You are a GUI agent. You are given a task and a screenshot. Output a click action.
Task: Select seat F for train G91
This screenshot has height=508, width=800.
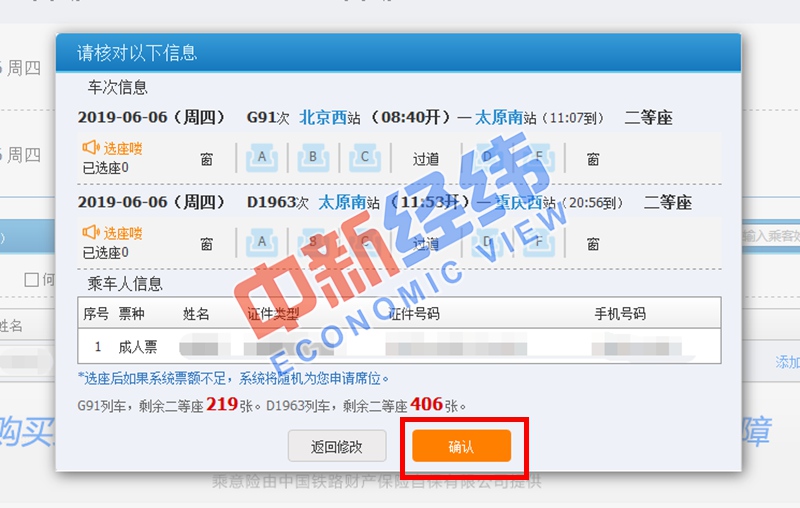coord(539,158)
